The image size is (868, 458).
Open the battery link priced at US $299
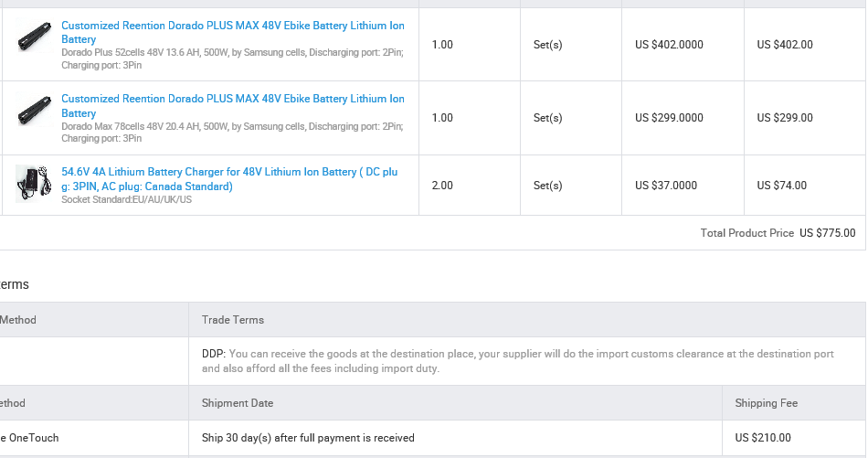(232, 99)
